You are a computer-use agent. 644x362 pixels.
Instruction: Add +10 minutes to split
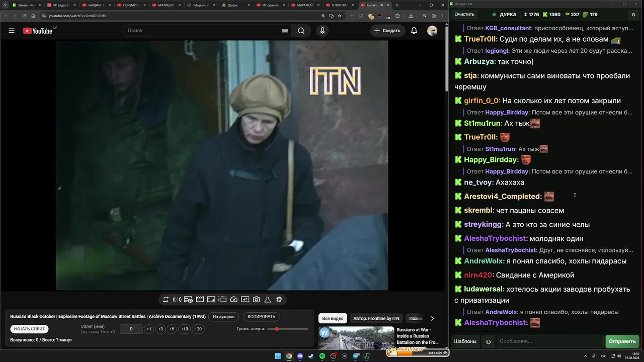coord(185,329)
